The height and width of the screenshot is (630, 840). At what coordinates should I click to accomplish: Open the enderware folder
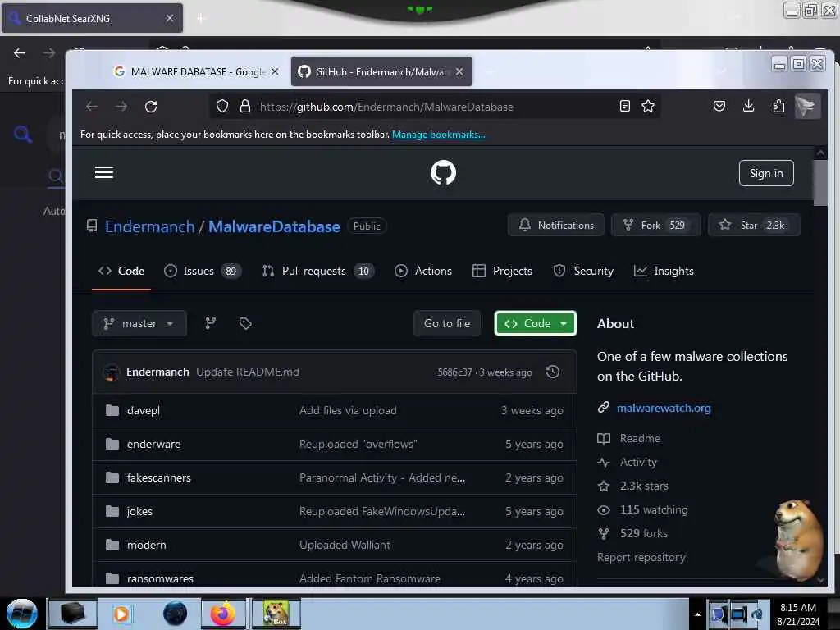coord(153,444)
